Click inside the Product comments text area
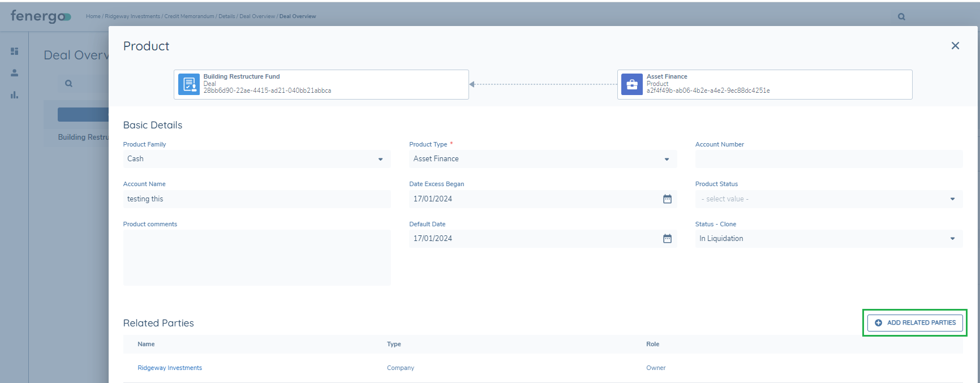 click(x=256, y=257)
